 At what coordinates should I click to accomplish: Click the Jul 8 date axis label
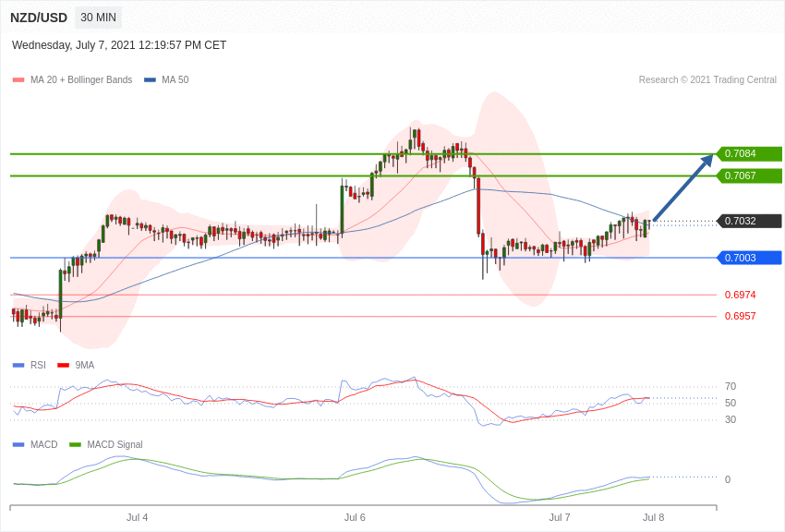(653, 517)
